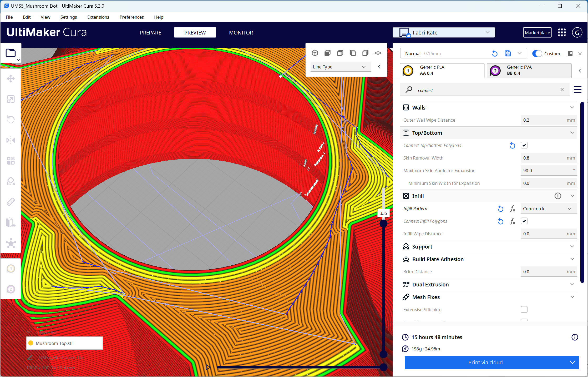Click the layer slider upper handle

383,224
